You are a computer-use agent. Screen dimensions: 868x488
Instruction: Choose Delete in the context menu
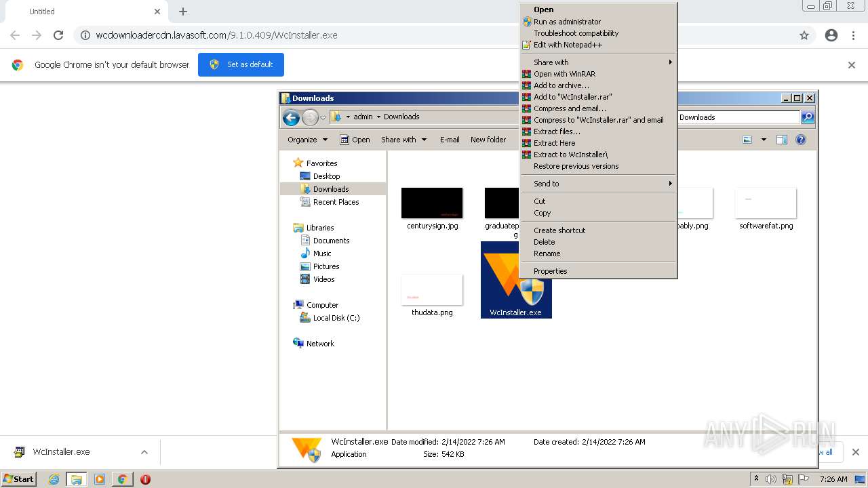point(598,242)
